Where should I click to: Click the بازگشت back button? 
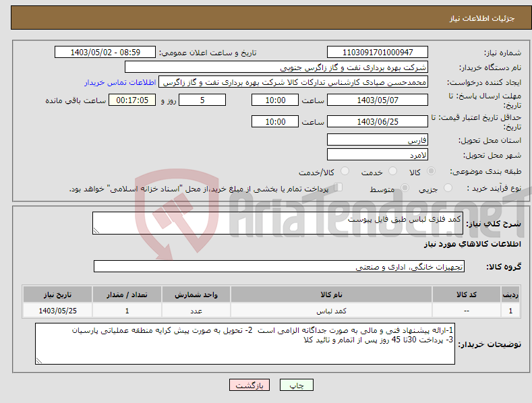(x=249, y=385)
